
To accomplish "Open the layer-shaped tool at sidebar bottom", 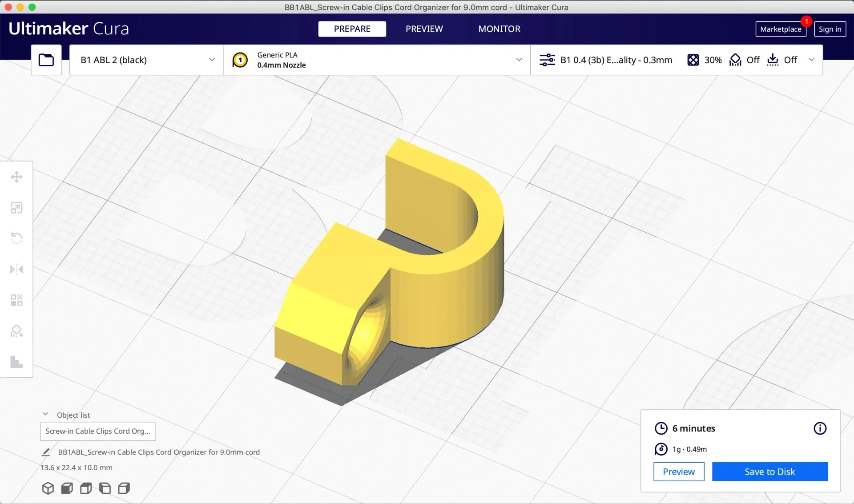I will [16, 362].
